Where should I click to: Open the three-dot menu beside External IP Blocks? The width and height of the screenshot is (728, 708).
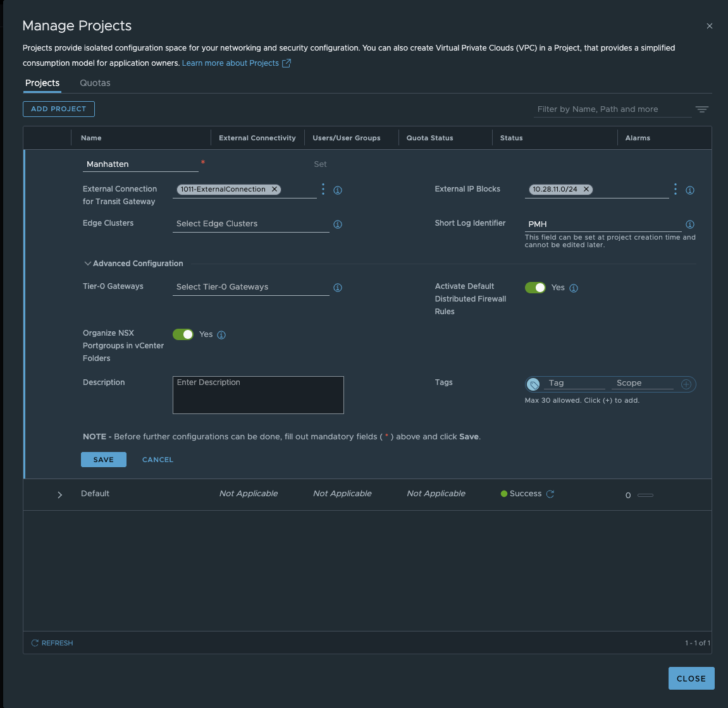coord(675,188)
